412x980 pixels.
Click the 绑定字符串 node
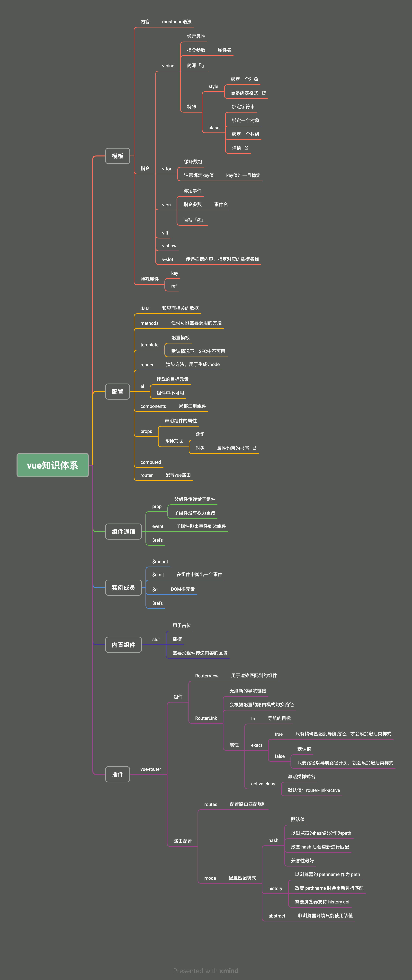pos(243,107)
